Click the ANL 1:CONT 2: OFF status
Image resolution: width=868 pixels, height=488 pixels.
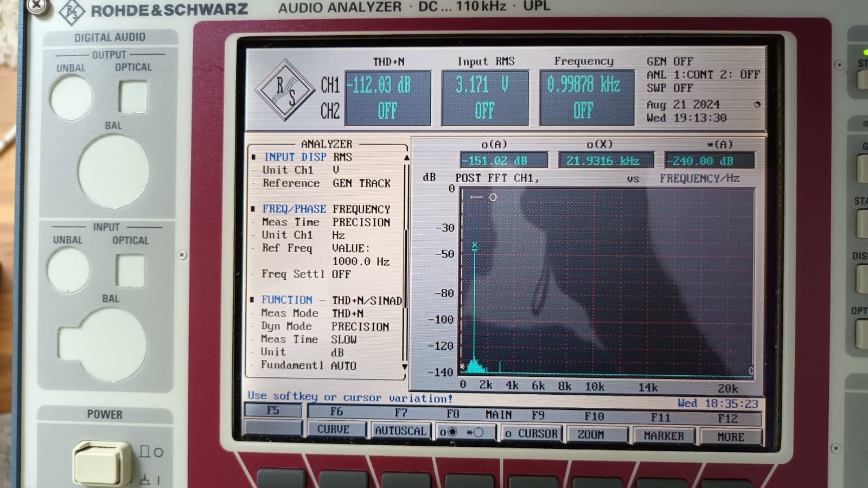[703, 74]
